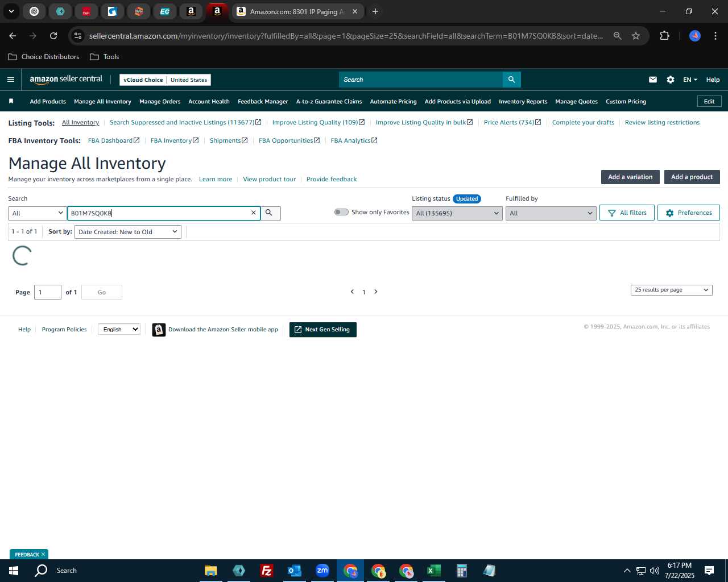The image size is (728, 582).
Task: Open Calculator from the taskbar
Action: [461, 571]
